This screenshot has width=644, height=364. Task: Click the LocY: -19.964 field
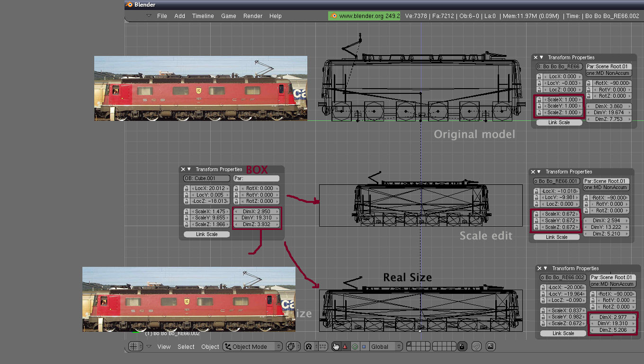point(566,294)
